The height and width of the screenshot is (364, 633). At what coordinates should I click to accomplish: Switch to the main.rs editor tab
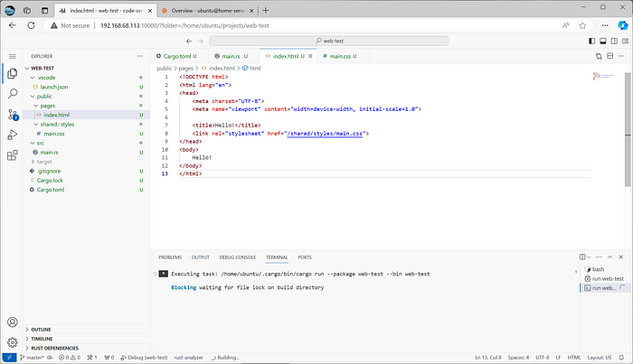point(230,56)
